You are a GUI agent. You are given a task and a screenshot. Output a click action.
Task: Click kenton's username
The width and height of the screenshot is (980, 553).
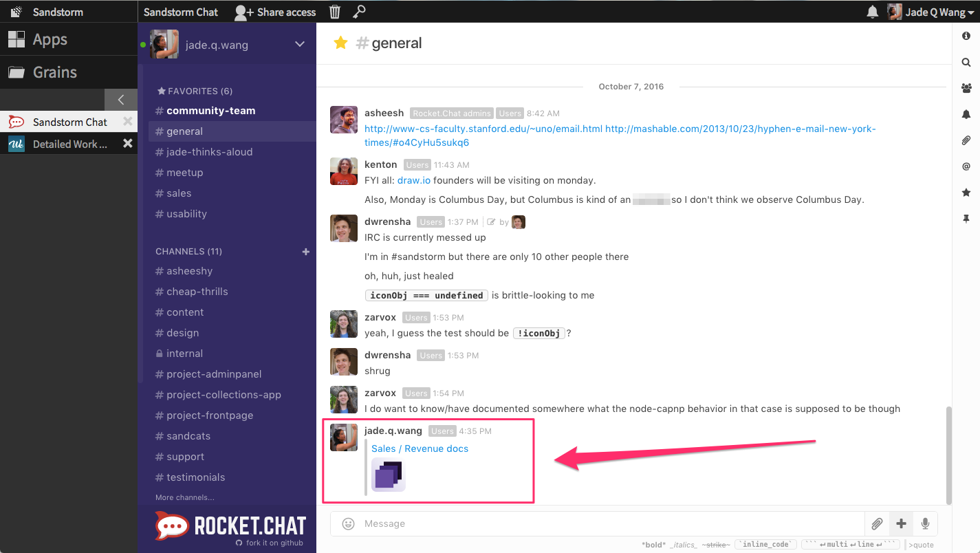tap(381, 164)
